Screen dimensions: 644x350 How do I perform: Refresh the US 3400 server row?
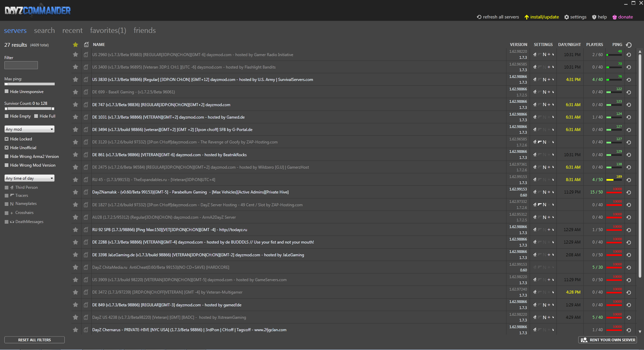pos(629,67)
